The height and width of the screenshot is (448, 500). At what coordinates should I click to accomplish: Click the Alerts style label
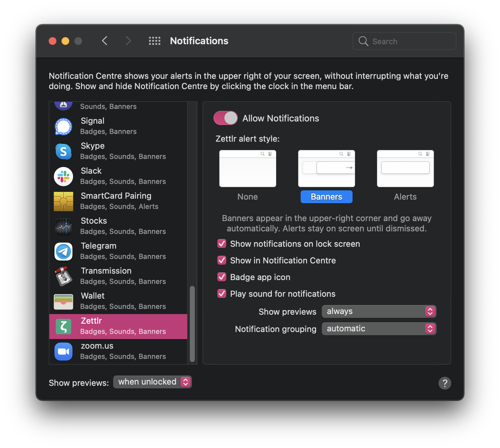click(x=405, y=197)
